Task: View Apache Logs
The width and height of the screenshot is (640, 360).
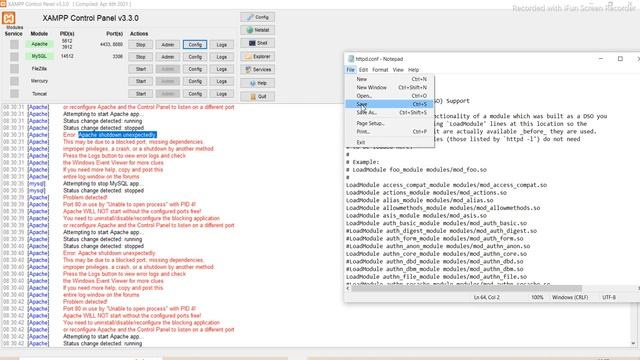Action: 222,44
